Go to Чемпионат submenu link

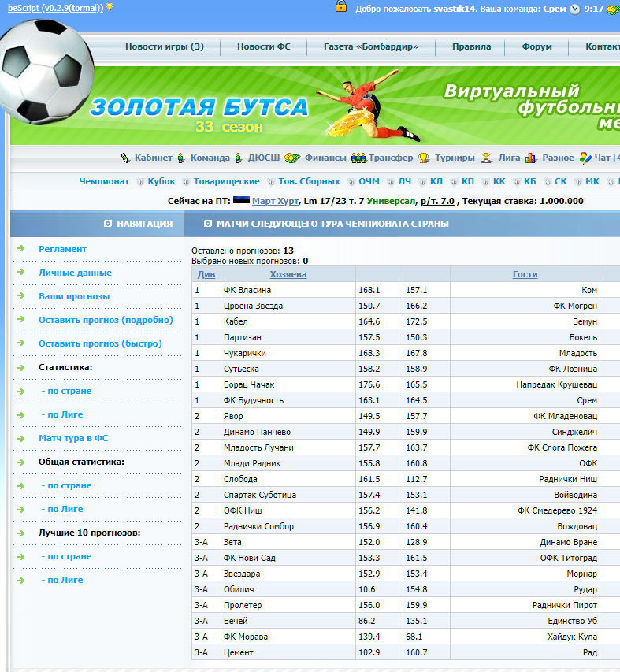coord(104,181)
